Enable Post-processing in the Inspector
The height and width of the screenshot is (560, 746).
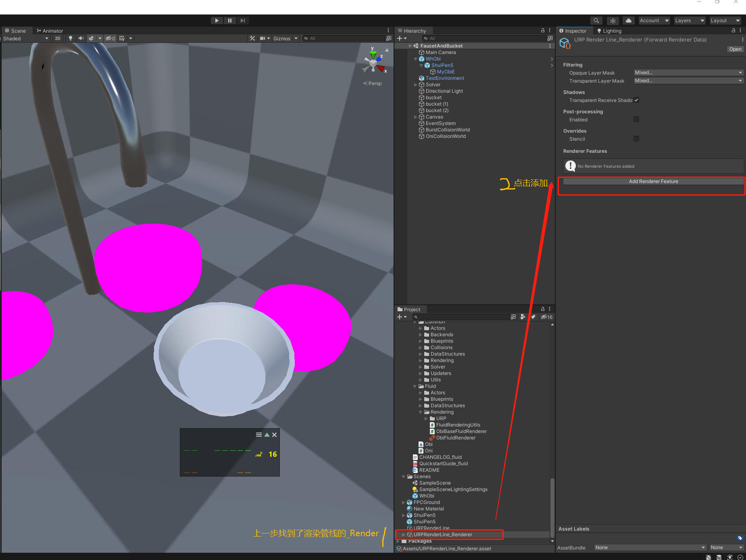coord(636,119)
